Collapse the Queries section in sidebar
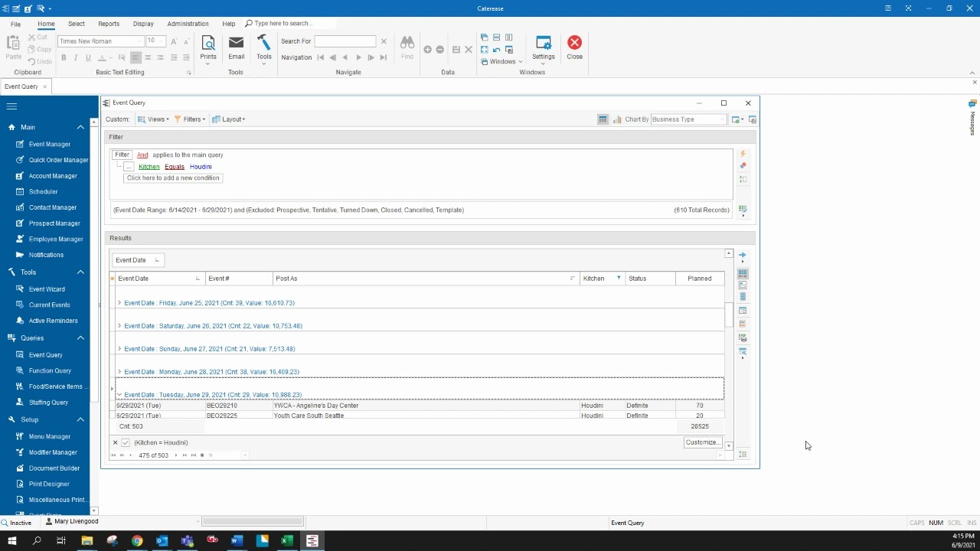 coord(80,337)
